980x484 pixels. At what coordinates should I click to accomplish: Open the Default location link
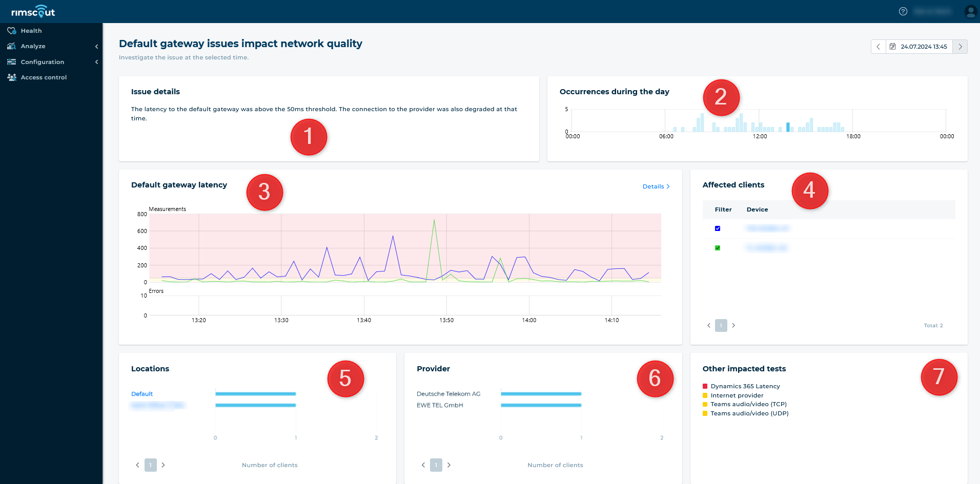coord(142,394)
